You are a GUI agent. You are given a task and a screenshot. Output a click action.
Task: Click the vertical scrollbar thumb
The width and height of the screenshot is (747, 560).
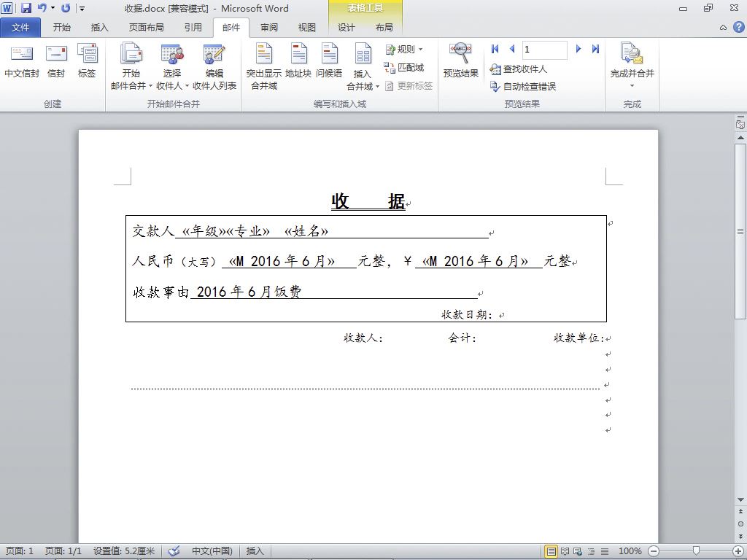[x=740, y=231]
